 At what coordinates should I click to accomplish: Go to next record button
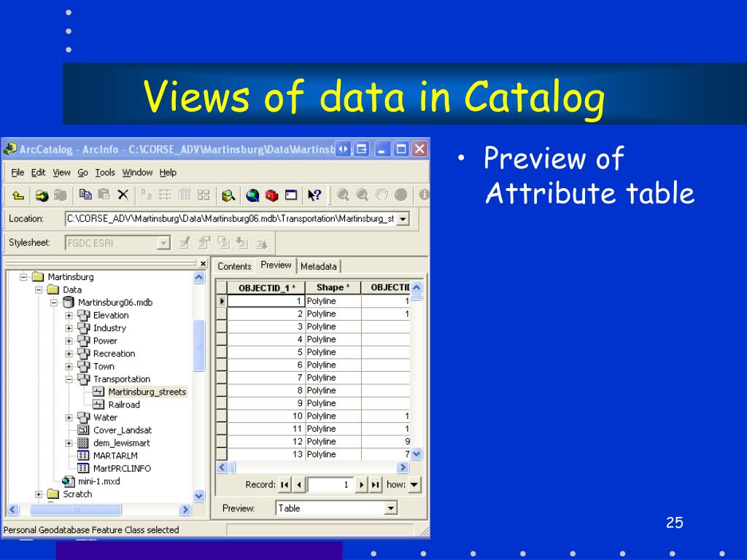click(362, 485)
